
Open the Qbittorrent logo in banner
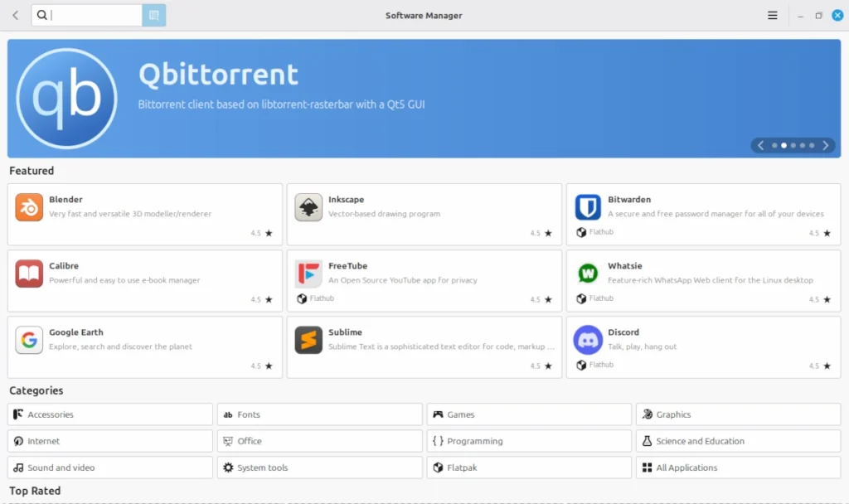(66, 98)
